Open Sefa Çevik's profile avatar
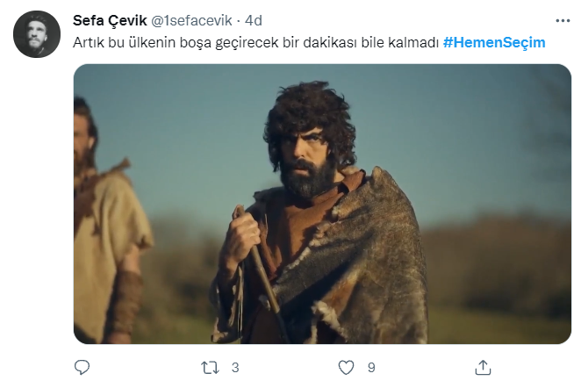Viewport: 588px width, 388px height. (36, 34)
